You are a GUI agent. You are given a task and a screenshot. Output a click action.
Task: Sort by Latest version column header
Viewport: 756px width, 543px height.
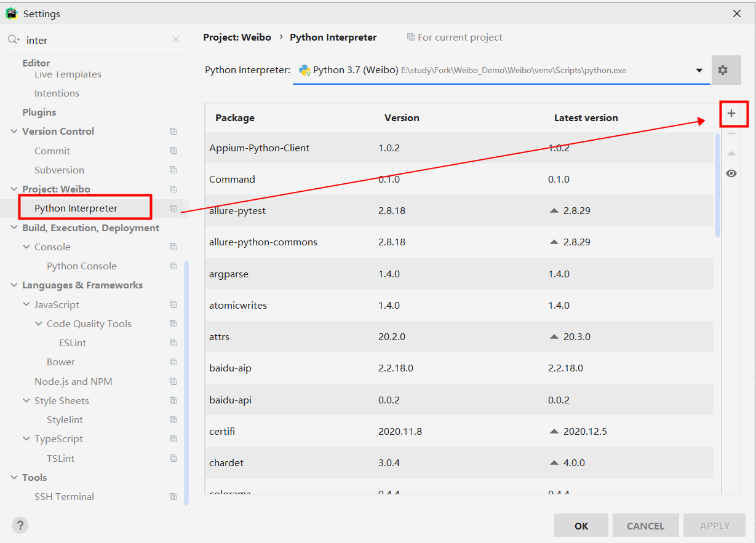(x=586, y=118)
